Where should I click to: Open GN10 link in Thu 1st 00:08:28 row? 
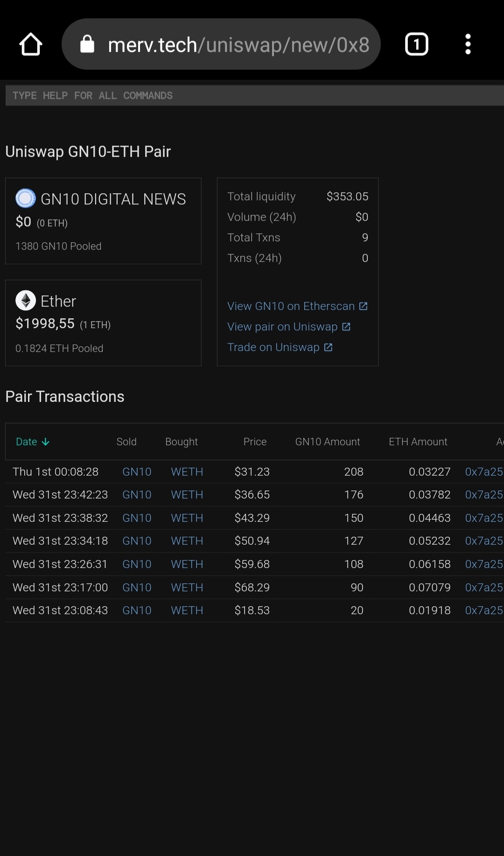click(x=137, y=472)
